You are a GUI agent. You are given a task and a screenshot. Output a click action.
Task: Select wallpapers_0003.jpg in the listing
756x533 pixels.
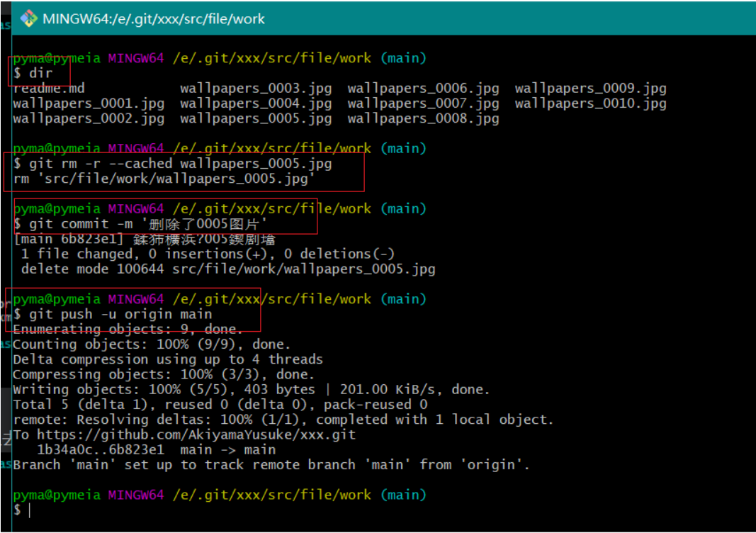pyautogui.click(x=256, y=89)
